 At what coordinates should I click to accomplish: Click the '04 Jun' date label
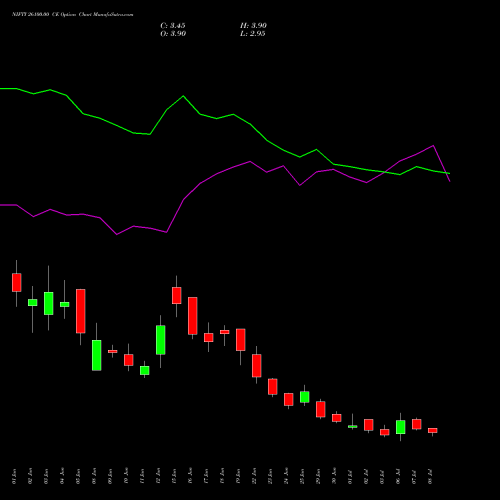coord(62,476)
